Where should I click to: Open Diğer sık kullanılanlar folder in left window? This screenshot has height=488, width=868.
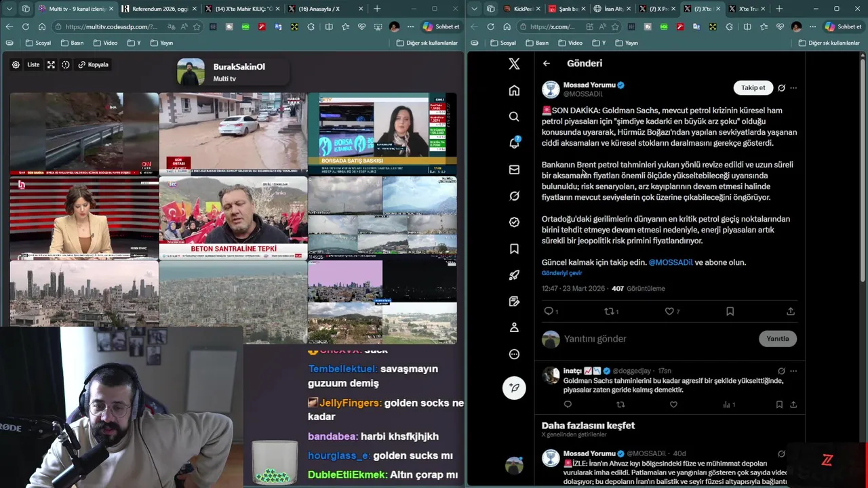pyautogui.click(x=427, y=43)
